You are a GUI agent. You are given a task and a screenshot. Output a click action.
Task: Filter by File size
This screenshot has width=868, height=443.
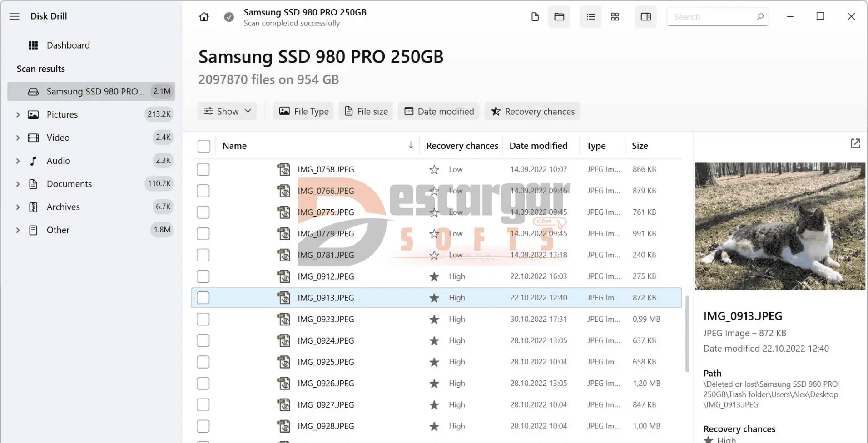[366, 111]
